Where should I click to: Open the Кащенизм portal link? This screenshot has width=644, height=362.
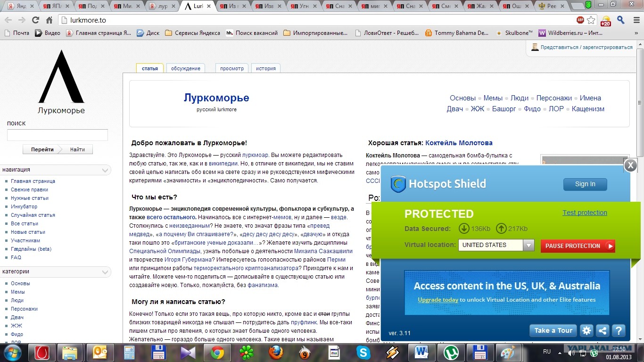588,109
